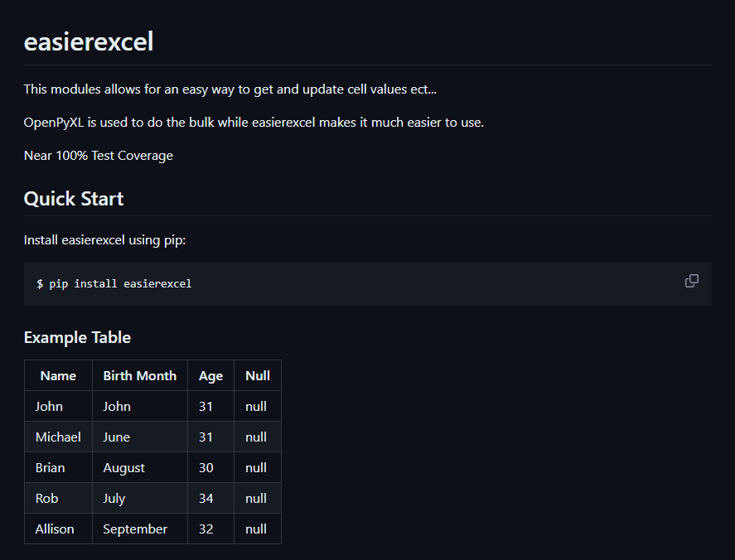Copy the pip install command icon
735x560 pixels.
pyautogui.click(x=691, y=281)
